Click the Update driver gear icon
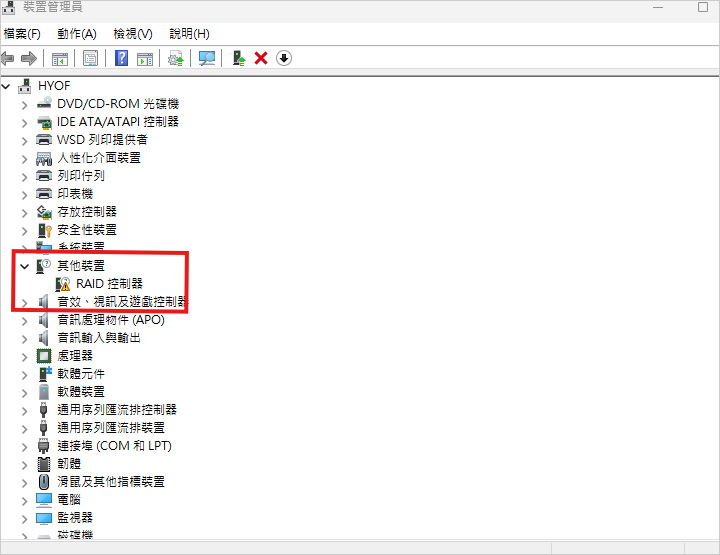The image size is (720, 555). click(x=176, y=59)
